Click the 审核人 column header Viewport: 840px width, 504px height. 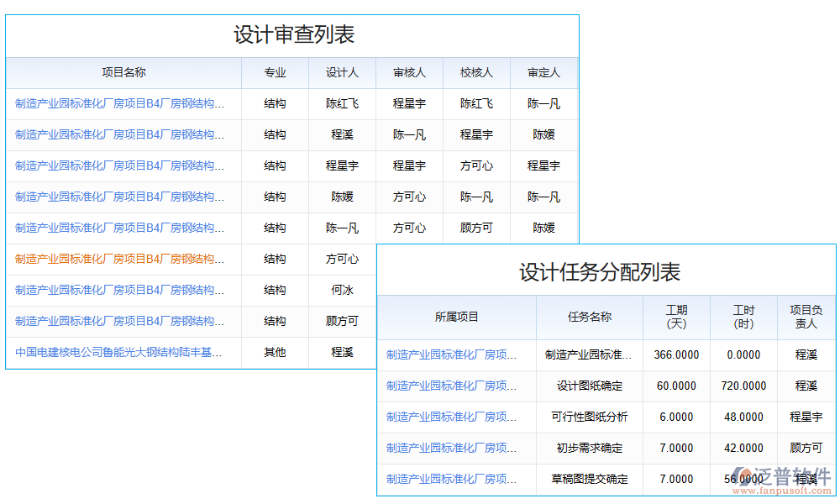tap(409, 73)
